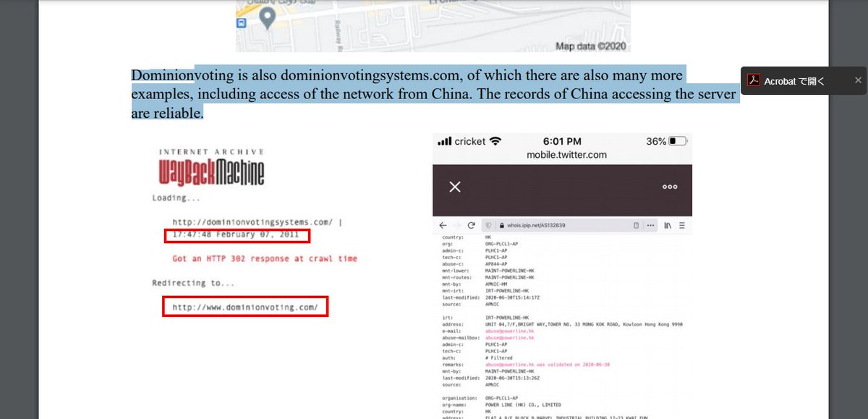The height and width of the screenshot is (419, 868).
Task: Click the 'mnt-lower: MAINT-POWERLINE-HK' line
Action: 488,271
